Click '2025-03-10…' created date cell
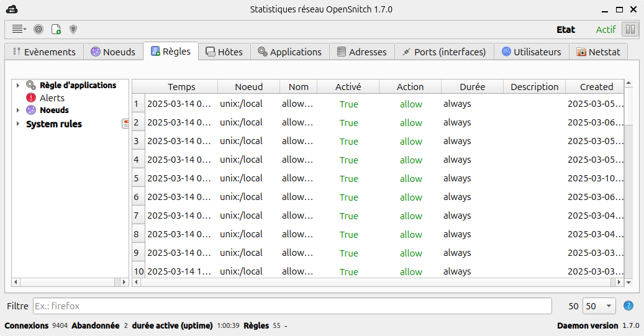Viewport: 644px width, 336px height. tap(595, 178)
